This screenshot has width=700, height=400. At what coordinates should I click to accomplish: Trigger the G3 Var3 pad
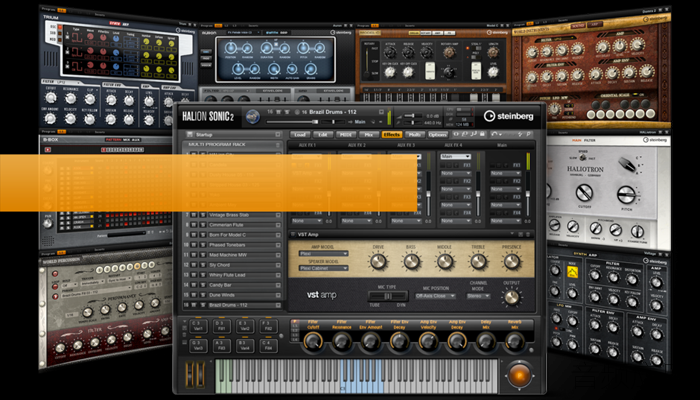tap(198, 345)
